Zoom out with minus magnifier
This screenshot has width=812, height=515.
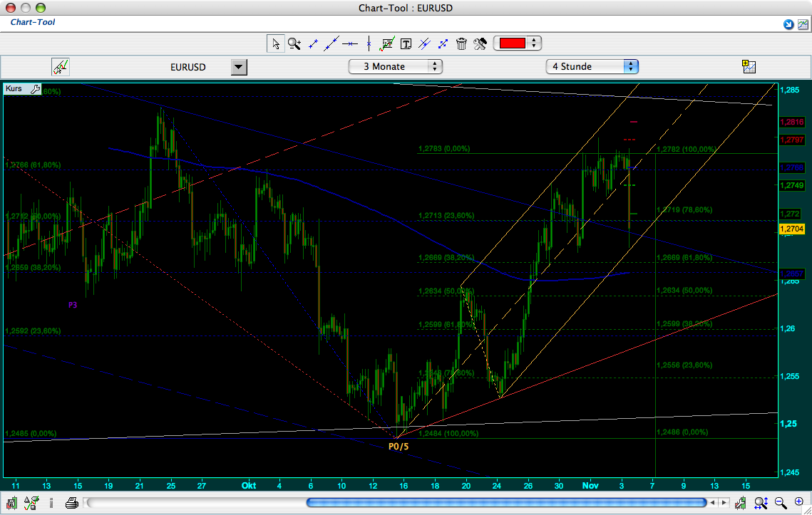click(x=781, y=502)
